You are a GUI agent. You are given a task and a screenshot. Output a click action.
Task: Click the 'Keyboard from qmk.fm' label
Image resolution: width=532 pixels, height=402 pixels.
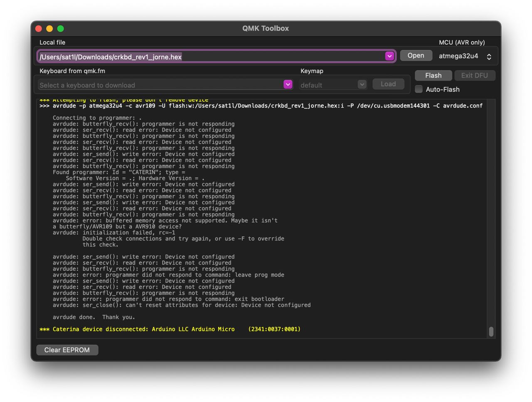72,71
